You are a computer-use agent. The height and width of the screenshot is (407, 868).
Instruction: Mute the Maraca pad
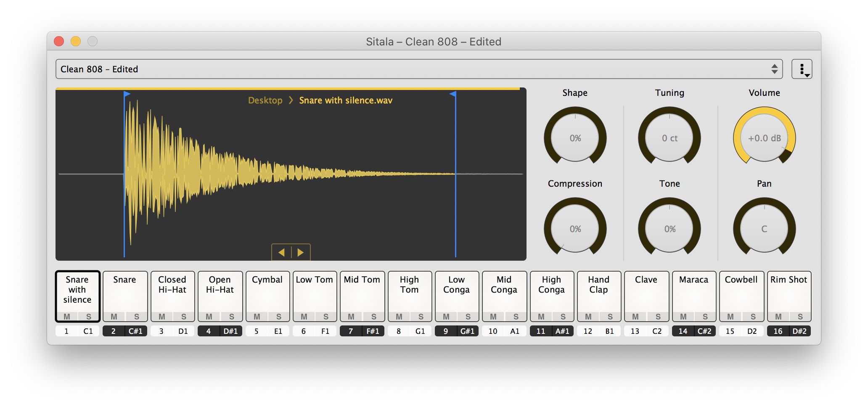683,317
